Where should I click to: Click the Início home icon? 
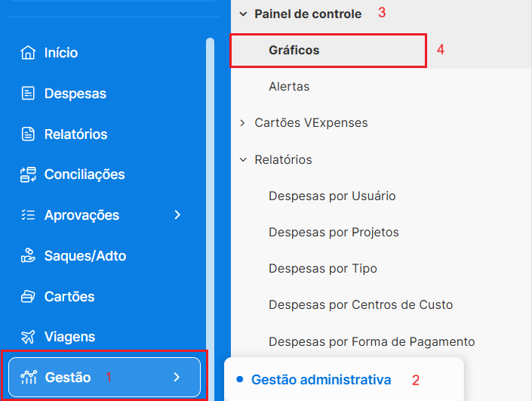(x=29, y=53)
